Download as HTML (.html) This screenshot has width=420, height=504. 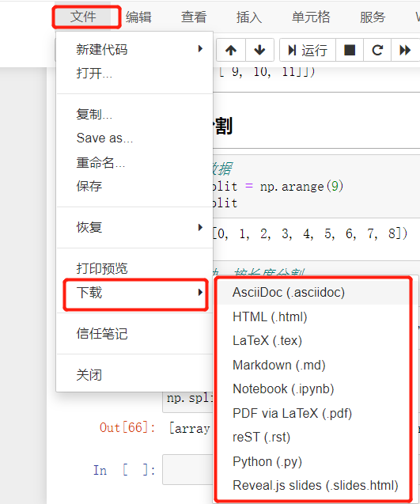tap(316, 317)
